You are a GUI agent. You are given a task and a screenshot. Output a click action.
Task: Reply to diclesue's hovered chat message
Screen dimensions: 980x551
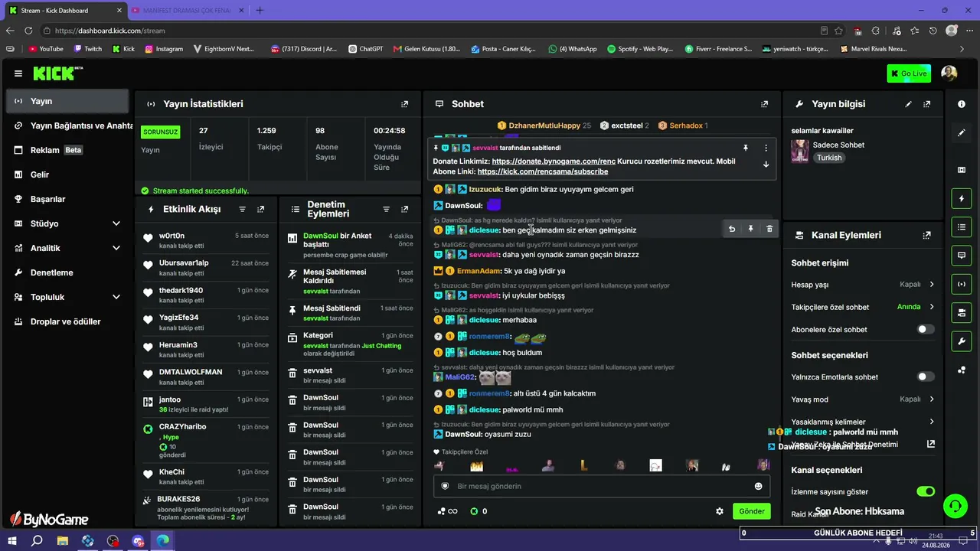(x=732, y=229)
